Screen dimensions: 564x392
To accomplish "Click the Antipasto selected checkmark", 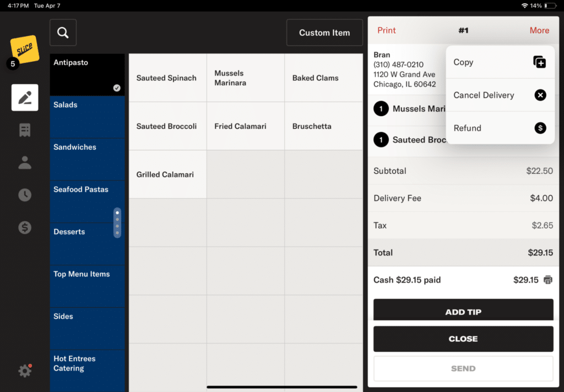I will tap(117, 88).
